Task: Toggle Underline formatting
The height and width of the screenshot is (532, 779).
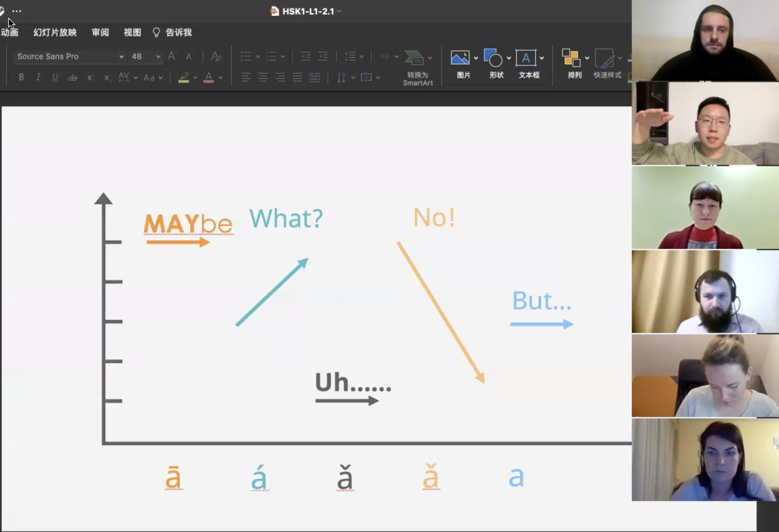Action: pyautogui.click(x=55, y=78)
